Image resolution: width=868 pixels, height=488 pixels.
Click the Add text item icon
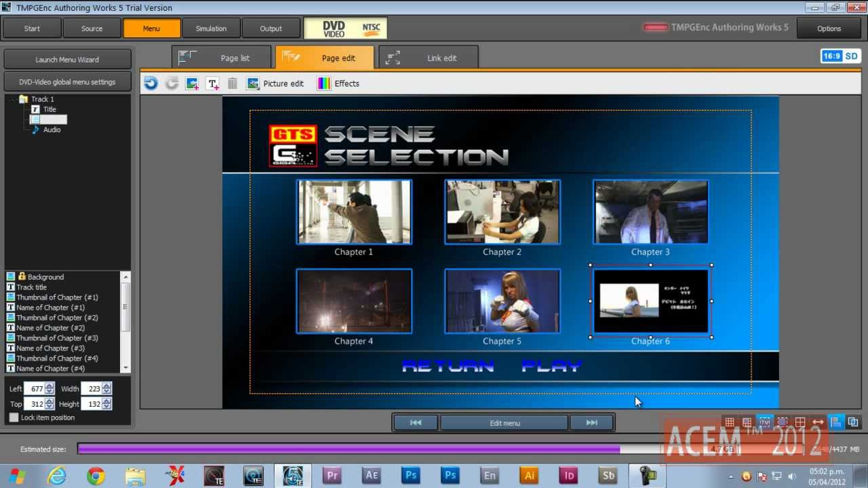[212, 83]
